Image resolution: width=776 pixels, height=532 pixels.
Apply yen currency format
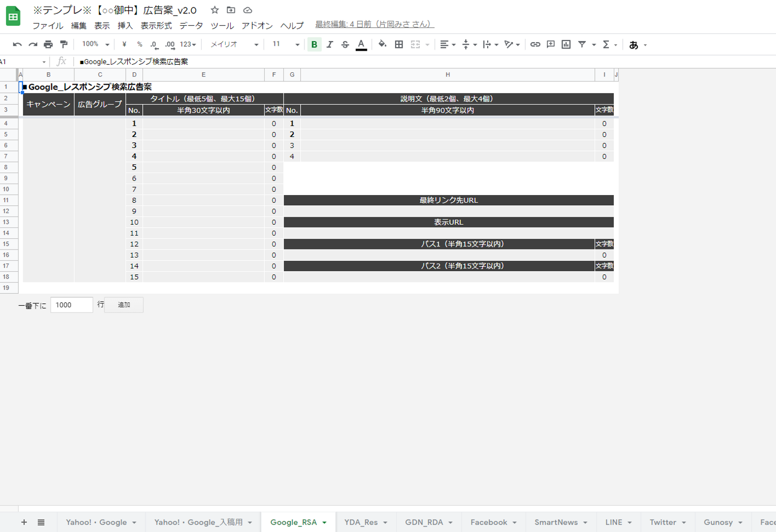click(124, 45)
